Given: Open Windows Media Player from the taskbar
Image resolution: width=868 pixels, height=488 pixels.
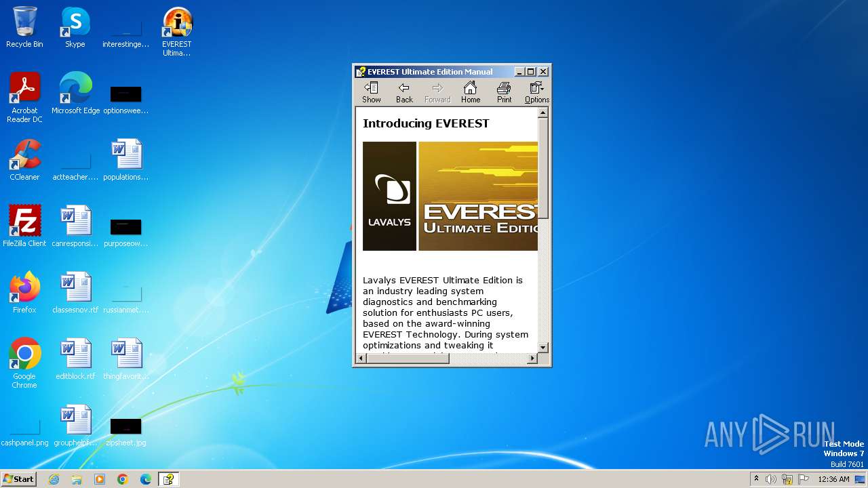Looking at the screenshot, I should click(x=100, y=479).
